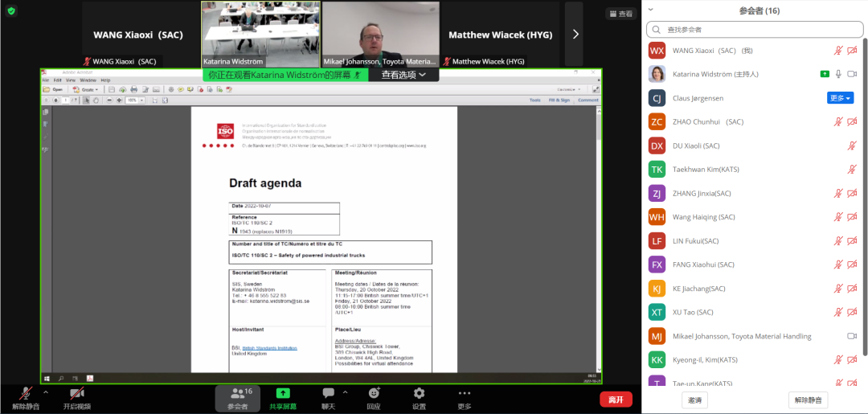Click the 查找参会者 search field
Screen dimensions: 868x414
pos(755,30)
